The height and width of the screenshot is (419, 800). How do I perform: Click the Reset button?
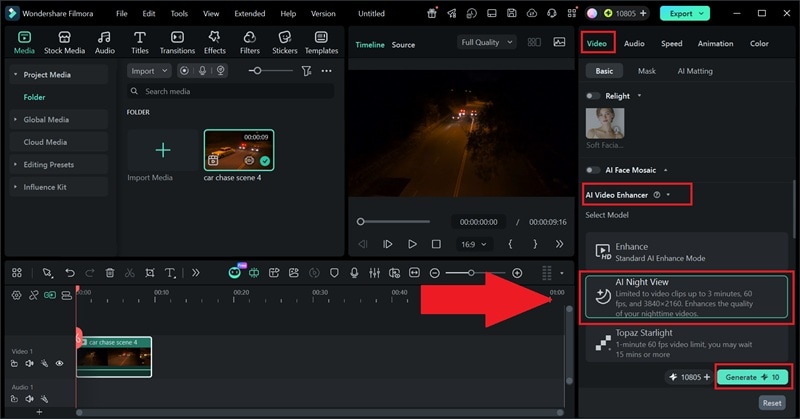click(x=772, y=403)
